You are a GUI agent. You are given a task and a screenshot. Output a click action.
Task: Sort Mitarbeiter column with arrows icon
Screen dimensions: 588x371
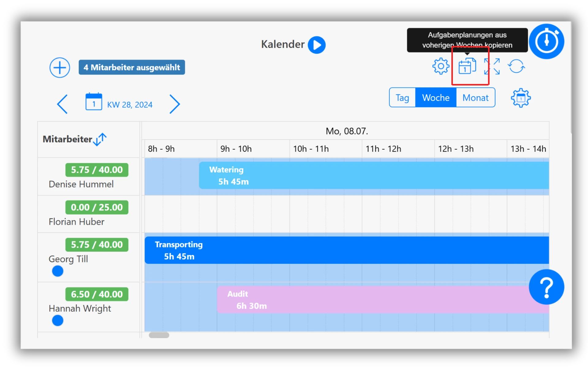click(100, 139)
